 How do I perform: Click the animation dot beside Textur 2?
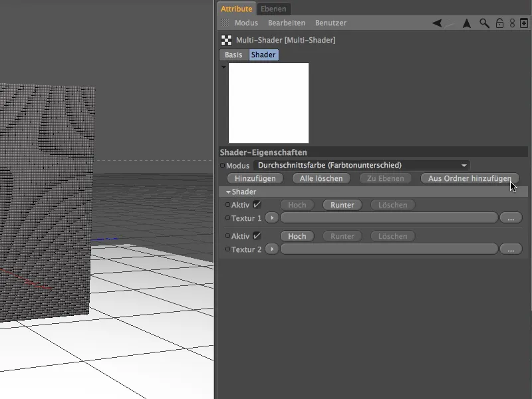(227, 249)
